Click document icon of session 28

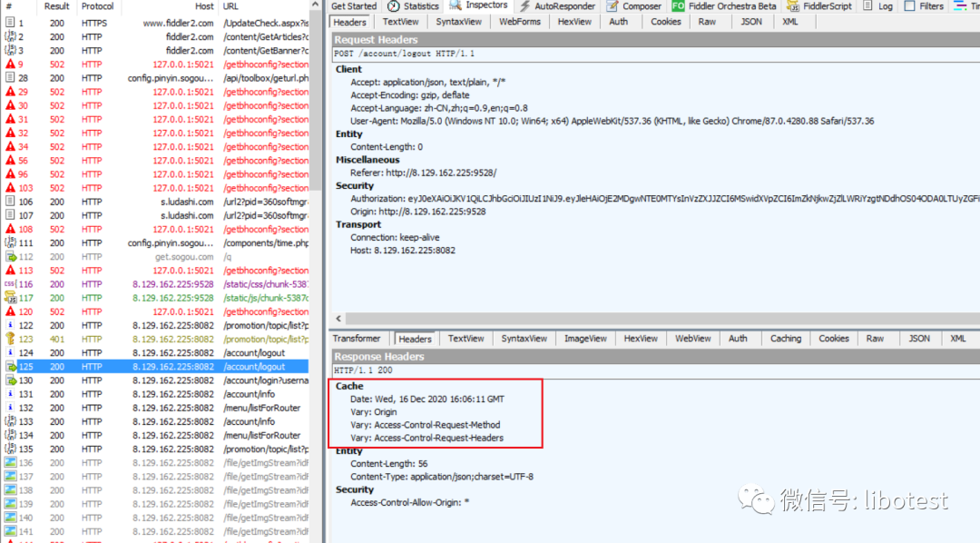[10, 77]
